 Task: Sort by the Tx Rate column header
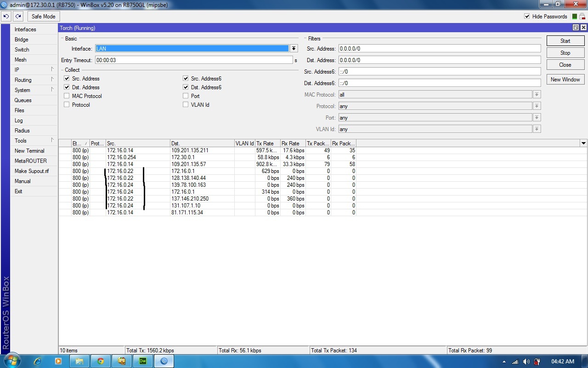tap(267, 144)
